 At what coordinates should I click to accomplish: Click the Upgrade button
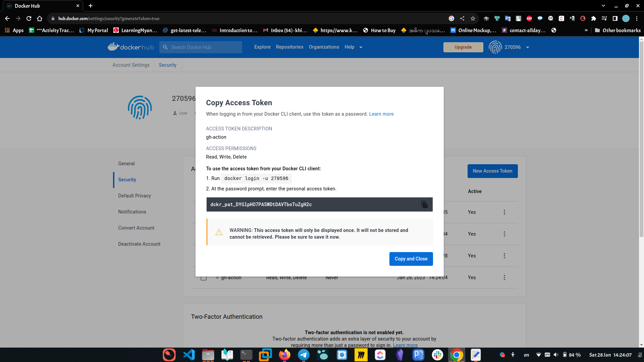(463, 47)
